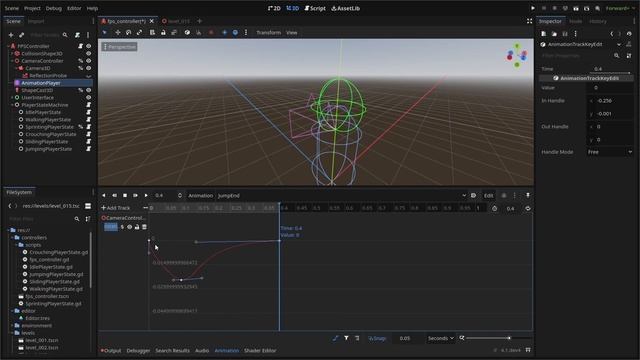Viewport: 640px width, 360px height.
Task: Open the Forward+ renderer dropdown
Action: (620, 8)
